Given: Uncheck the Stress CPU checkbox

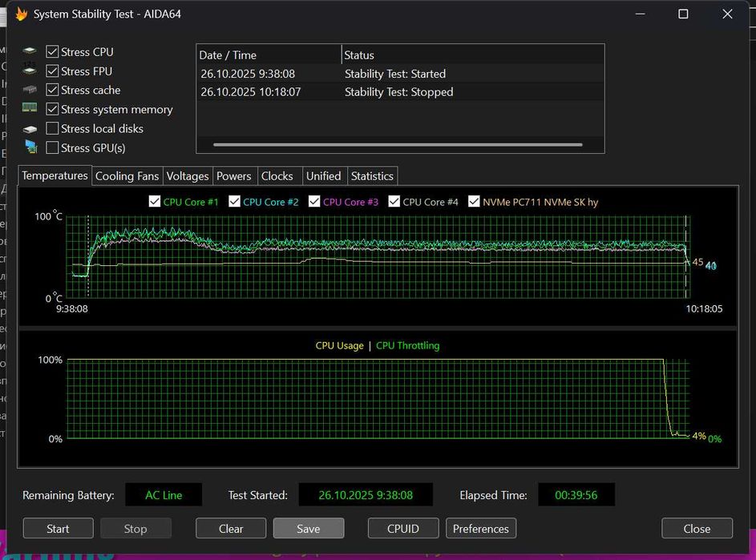Looking at the screenshot, I should [52, 51].
